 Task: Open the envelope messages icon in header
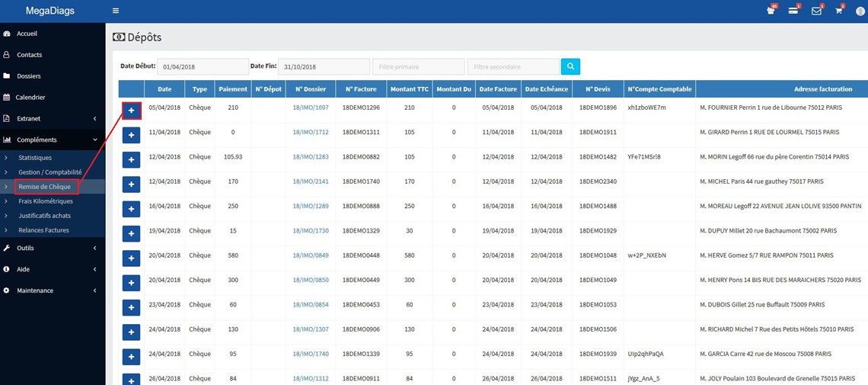point(816,11)
